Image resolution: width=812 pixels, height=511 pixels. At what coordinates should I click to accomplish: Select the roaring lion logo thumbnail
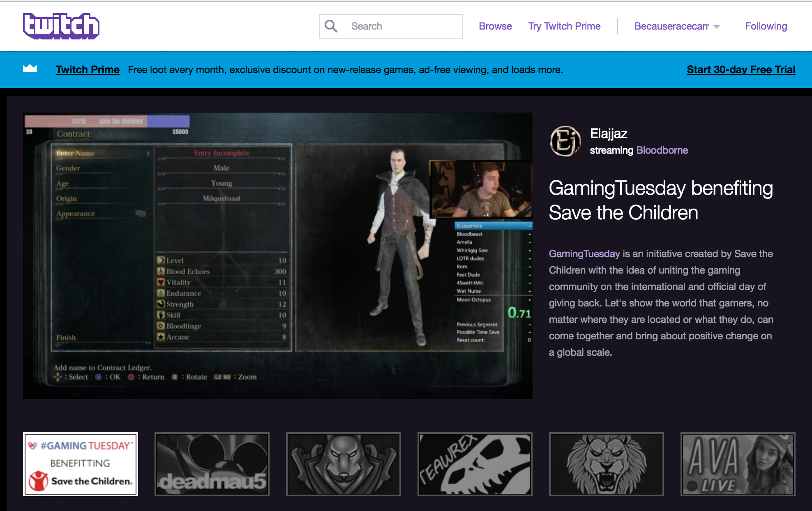point(607,464)
